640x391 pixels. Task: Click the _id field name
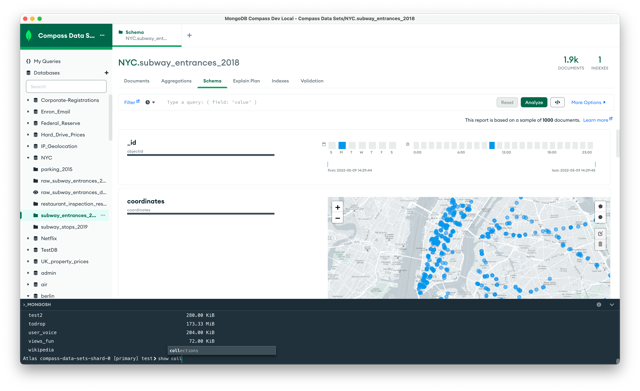pos(131,142)
